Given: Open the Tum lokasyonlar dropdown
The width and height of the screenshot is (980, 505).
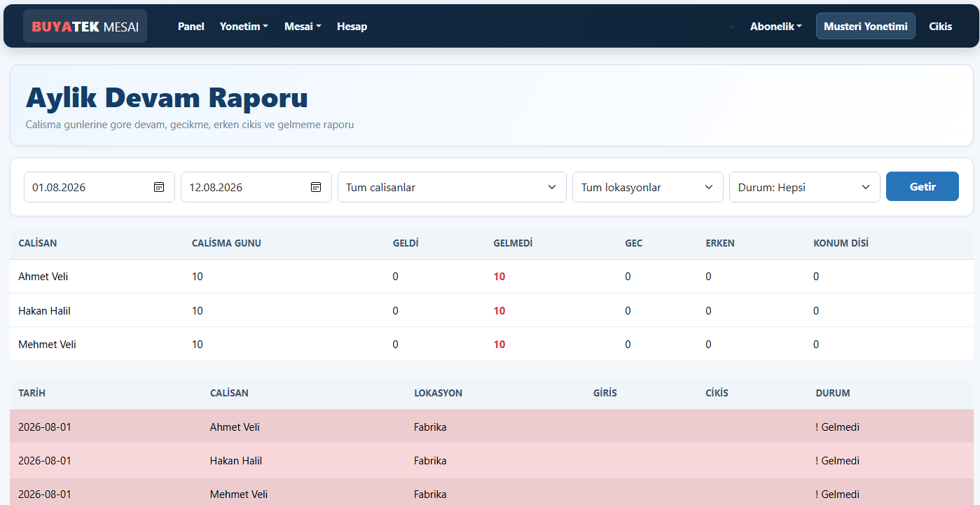Looking at the screenshot, I should 647,187.
